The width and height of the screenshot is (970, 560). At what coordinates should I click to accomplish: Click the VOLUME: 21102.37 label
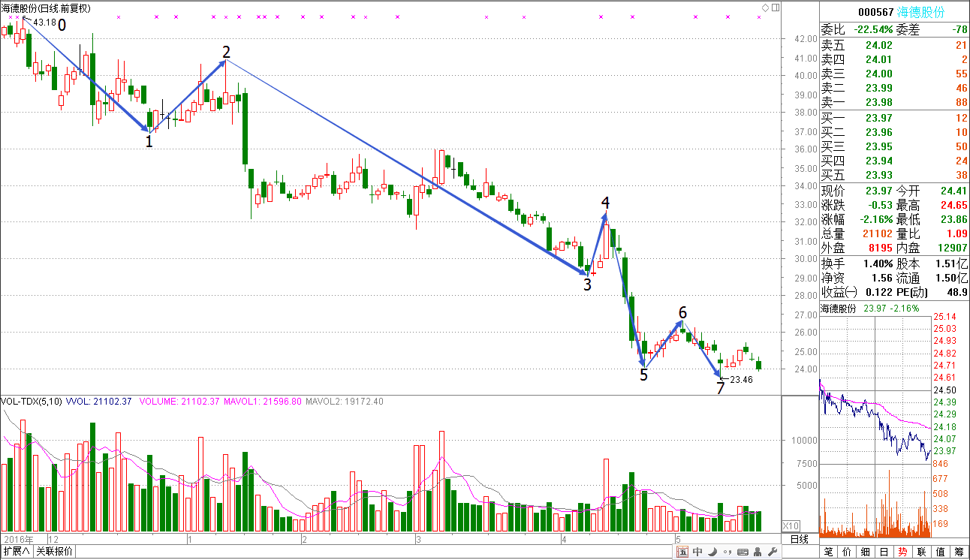coord(179,402)
